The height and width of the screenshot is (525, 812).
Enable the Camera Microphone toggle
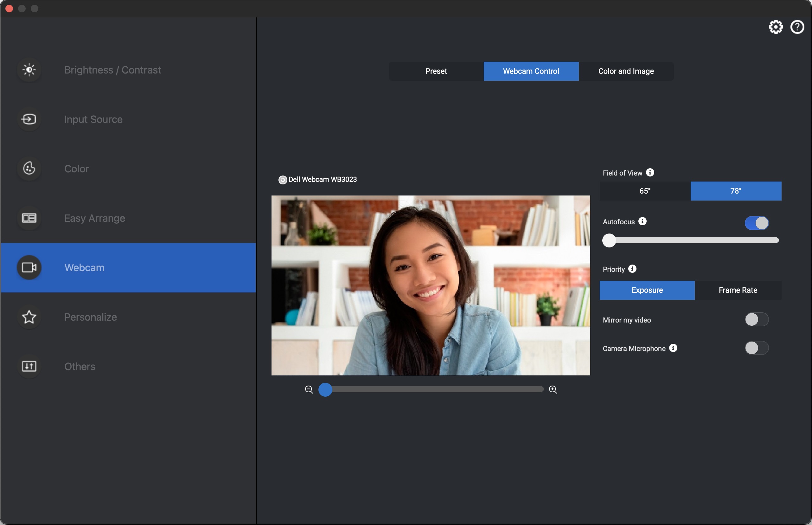pyautogui.click(x=756, y=348)
